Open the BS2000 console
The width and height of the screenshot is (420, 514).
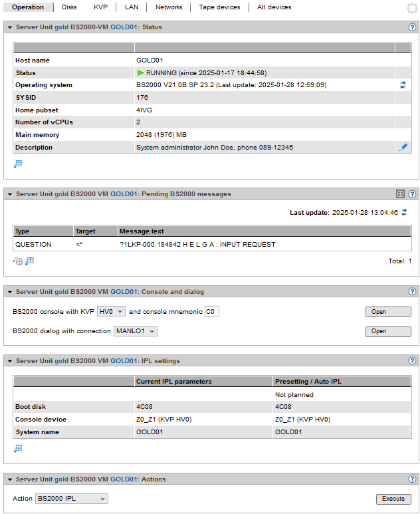[x=388, y=312]
